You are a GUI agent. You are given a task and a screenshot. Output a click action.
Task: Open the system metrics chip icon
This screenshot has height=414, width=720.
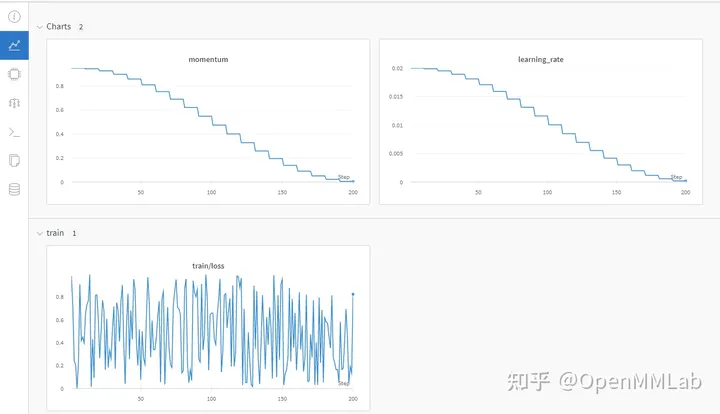point(14,74)
